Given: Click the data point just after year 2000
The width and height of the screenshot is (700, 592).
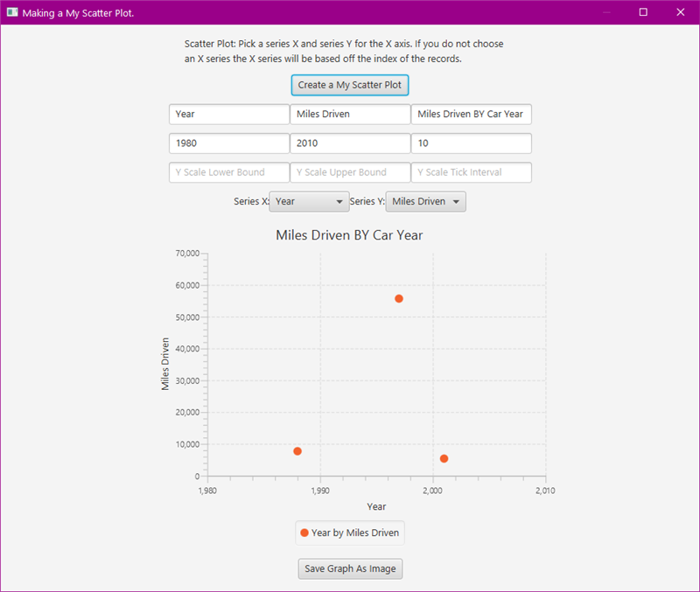Looking at the screenshot, I should click(x=444, y=458).
